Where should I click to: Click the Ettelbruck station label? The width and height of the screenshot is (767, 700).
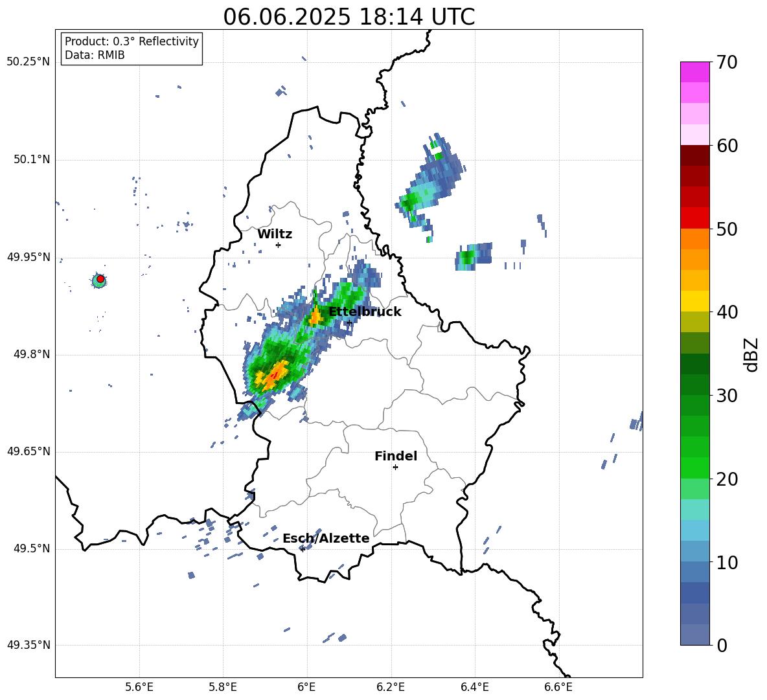point(365,312)
